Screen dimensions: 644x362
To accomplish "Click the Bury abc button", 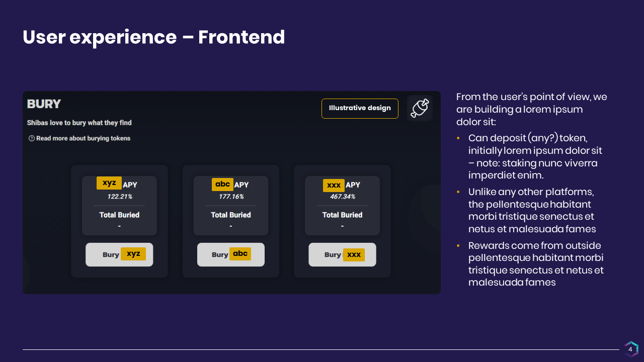I will click(231, 254).
